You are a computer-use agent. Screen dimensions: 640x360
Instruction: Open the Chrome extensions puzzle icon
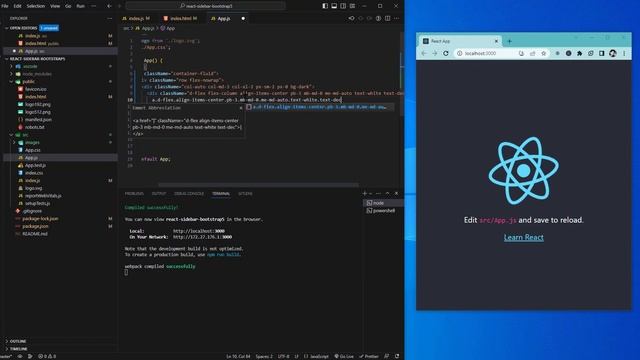pyautogui.click(x=579, y=53)
